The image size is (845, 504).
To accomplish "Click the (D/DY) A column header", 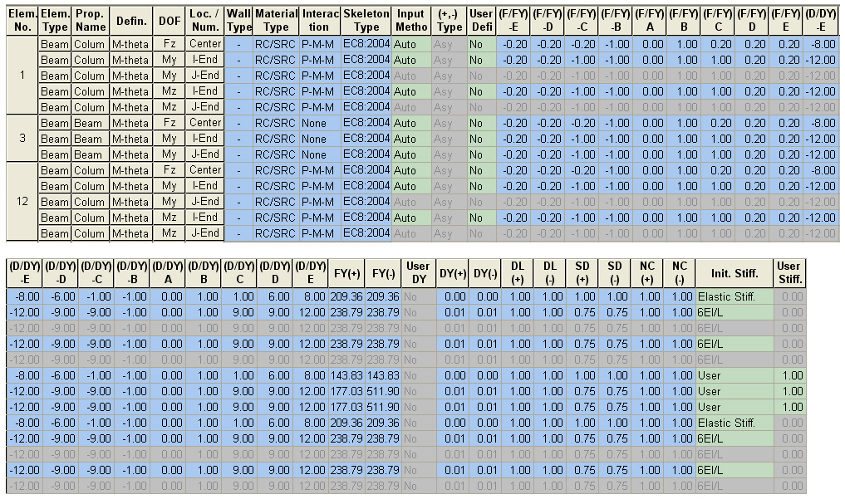I will pyautogui.click(x=168, y=273).
